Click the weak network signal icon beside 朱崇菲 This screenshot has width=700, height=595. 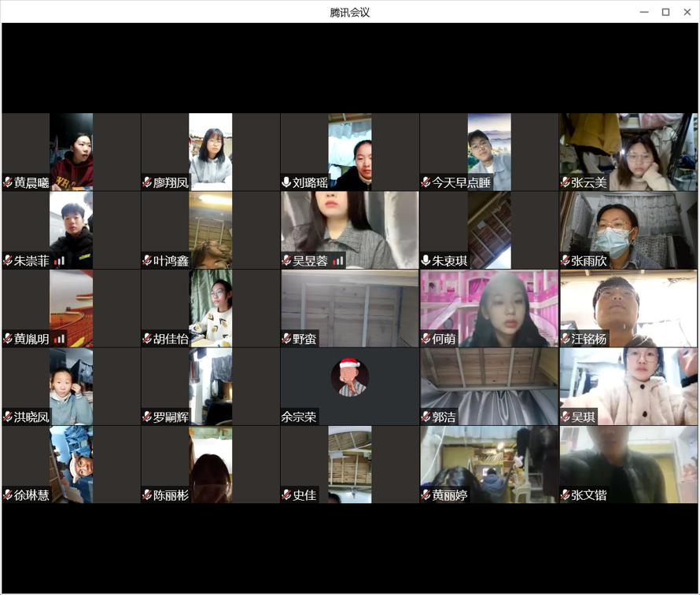tap(59, 261)
